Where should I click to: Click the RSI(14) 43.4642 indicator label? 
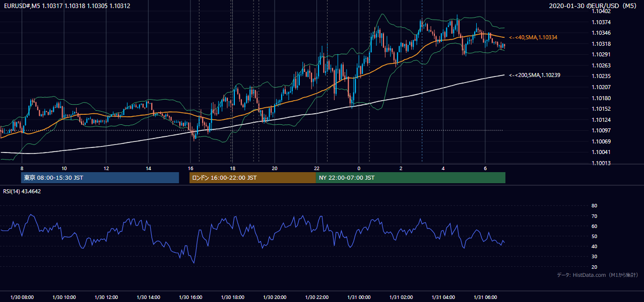pyautogui.click(x=22, y=191)
